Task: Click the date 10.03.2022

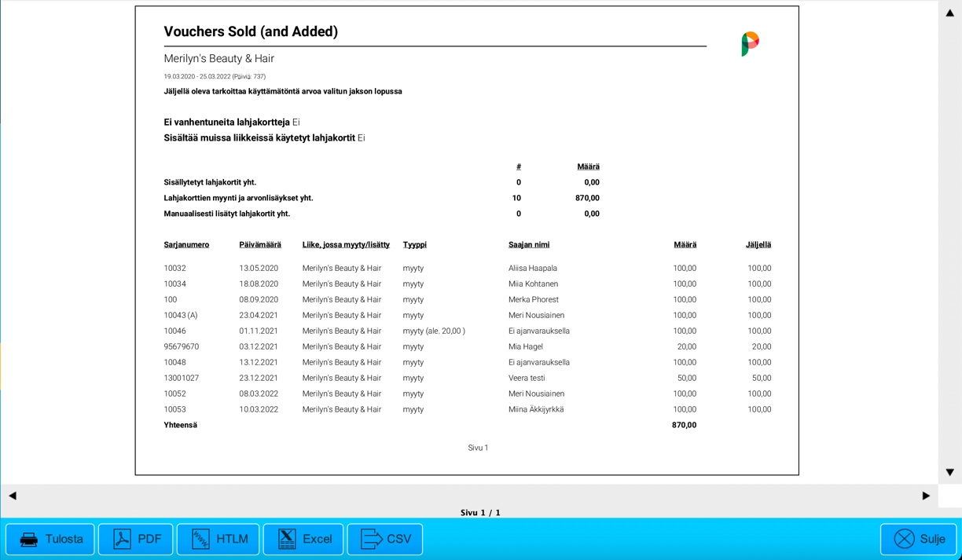Action: [259, 410]
